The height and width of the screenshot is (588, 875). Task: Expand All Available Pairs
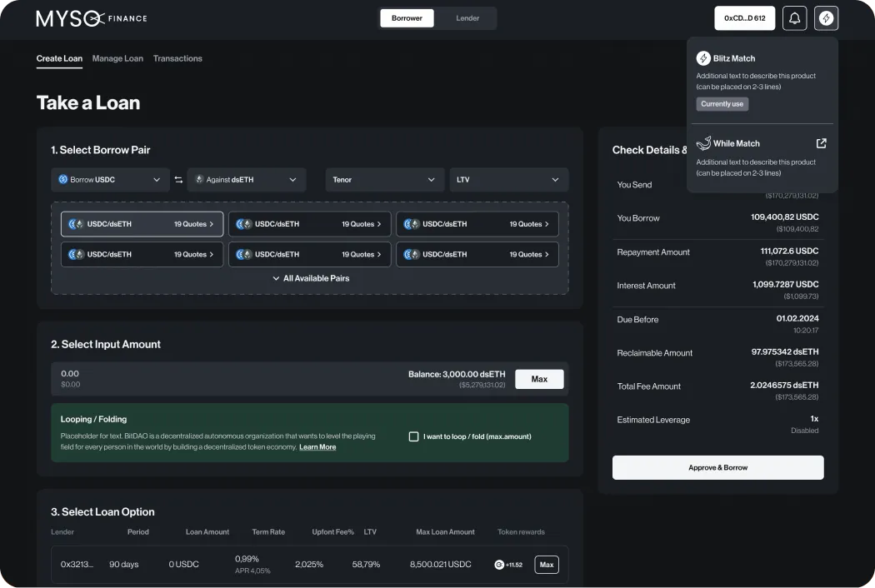[309, 277]
